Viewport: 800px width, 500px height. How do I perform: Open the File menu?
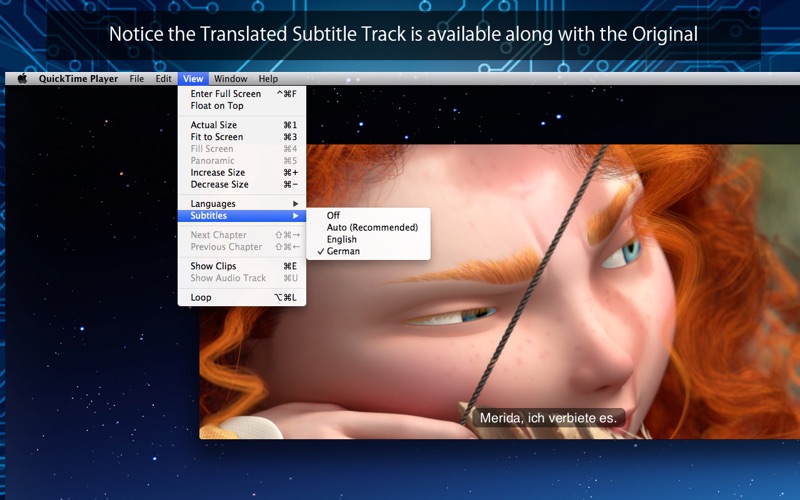click(x=136, y=79)
